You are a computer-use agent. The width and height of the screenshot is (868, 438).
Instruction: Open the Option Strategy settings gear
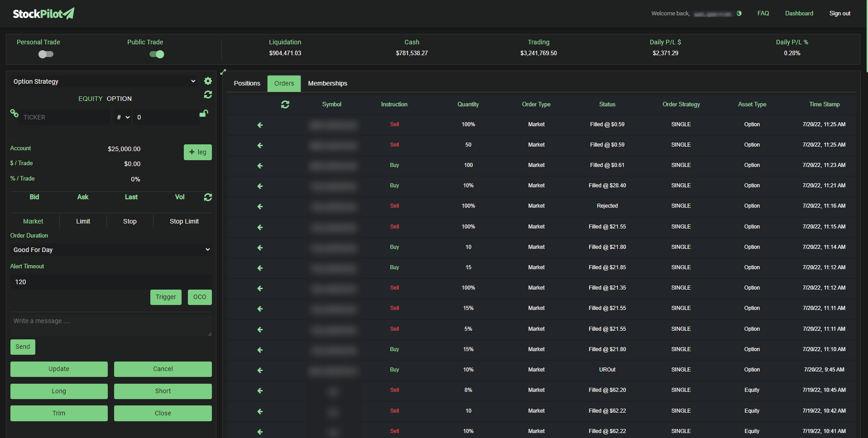point(208,81)
